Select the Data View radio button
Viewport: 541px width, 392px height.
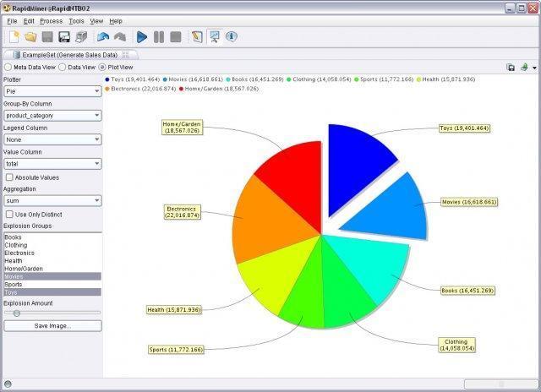62,68
